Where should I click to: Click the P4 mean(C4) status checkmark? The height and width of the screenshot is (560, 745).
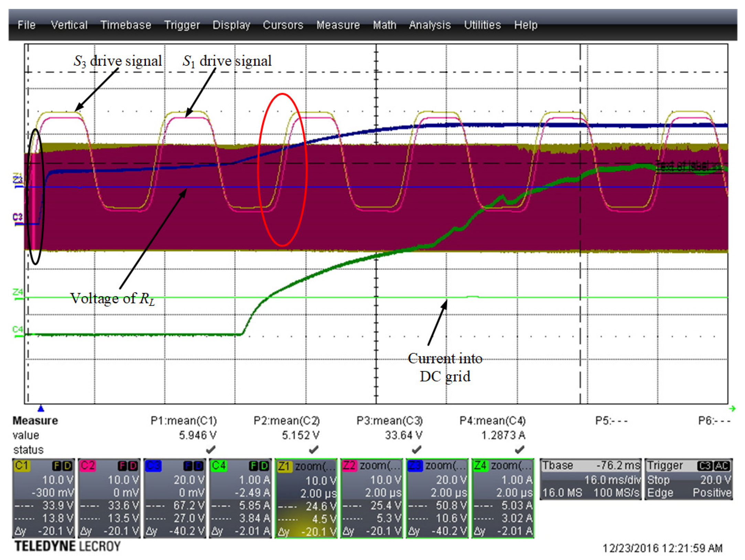click(519, 449)
